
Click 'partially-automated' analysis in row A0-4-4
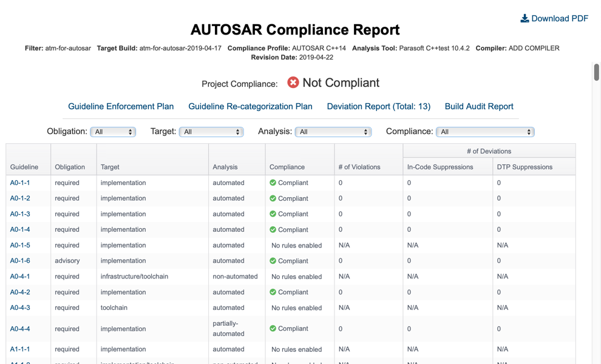click(228, 328)
